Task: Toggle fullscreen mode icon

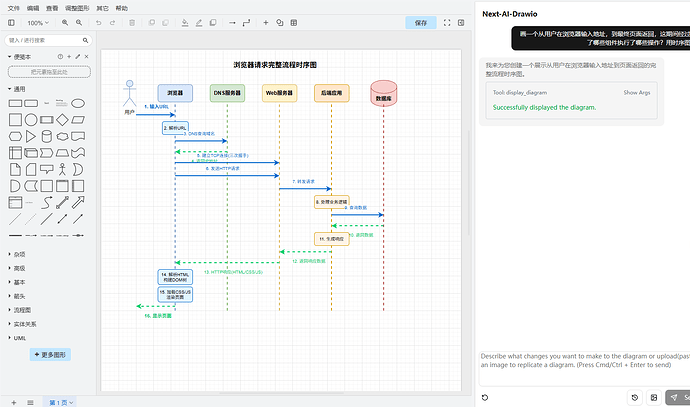Action: [447, 22]
